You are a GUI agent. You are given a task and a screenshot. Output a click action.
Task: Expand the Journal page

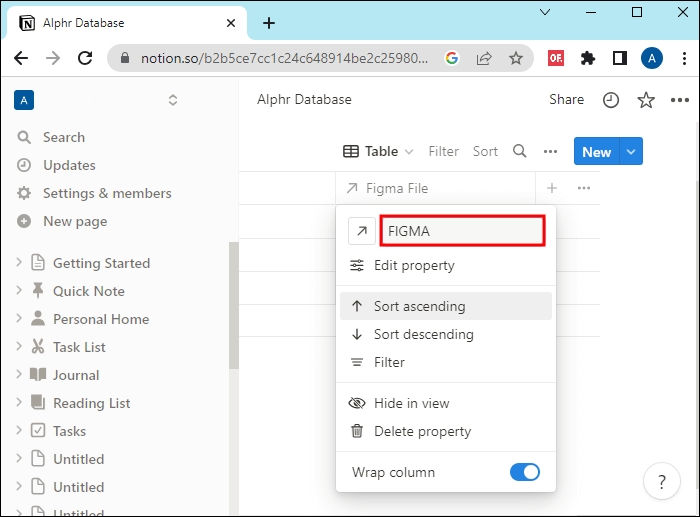pos(19,375)
